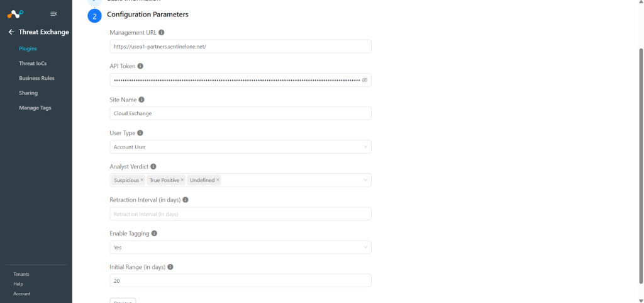Show info tooltip for Analyst Verdict
Image resolution: width=644 pixels, height=303 pixels.
[x=153, y=167]
